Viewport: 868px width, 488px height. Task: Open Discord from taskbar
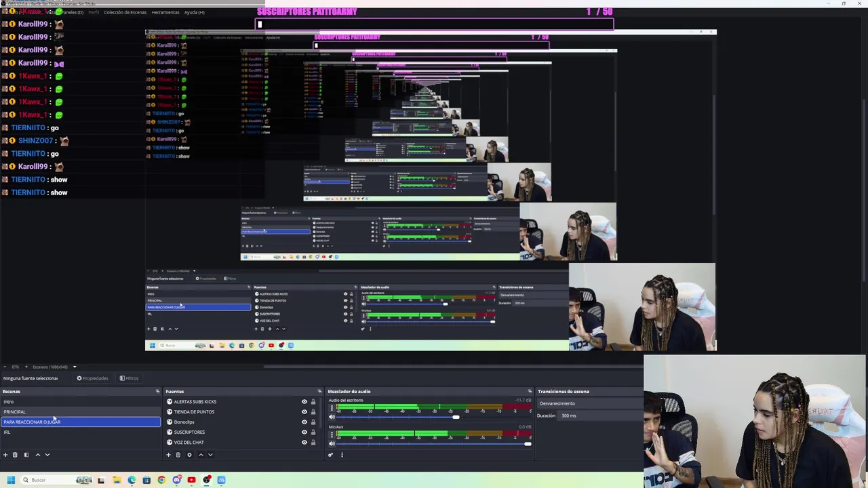pos(177,480)
